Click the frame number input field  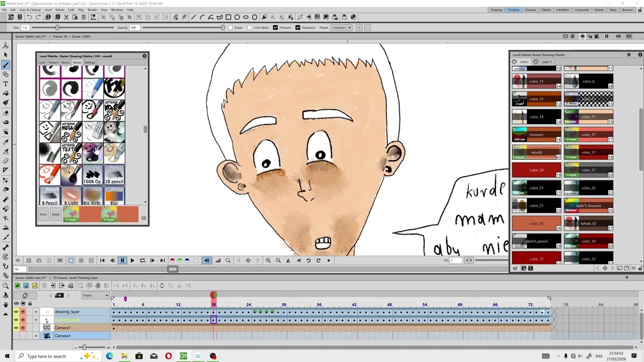coord(21,269)
